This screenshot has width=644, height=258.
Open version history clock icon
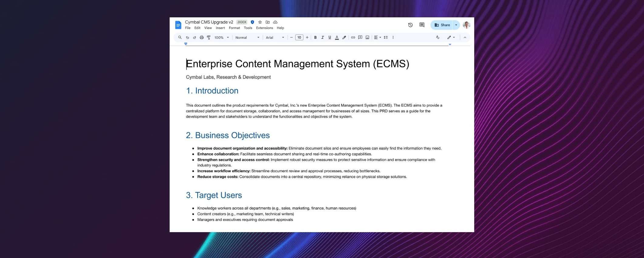click(x=410, y=25)
